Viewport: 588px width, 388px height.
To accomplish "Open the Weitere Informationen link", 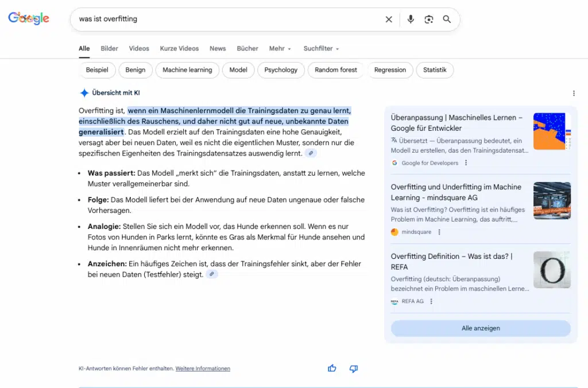I will [x=203, y=368].
